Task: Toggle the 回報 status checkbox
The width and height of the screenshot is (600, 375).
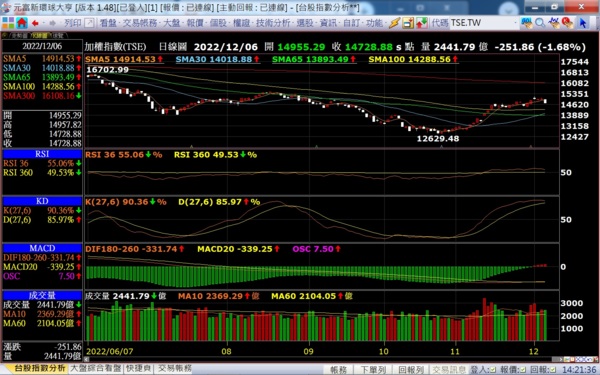Action: (x=553, y=370)
